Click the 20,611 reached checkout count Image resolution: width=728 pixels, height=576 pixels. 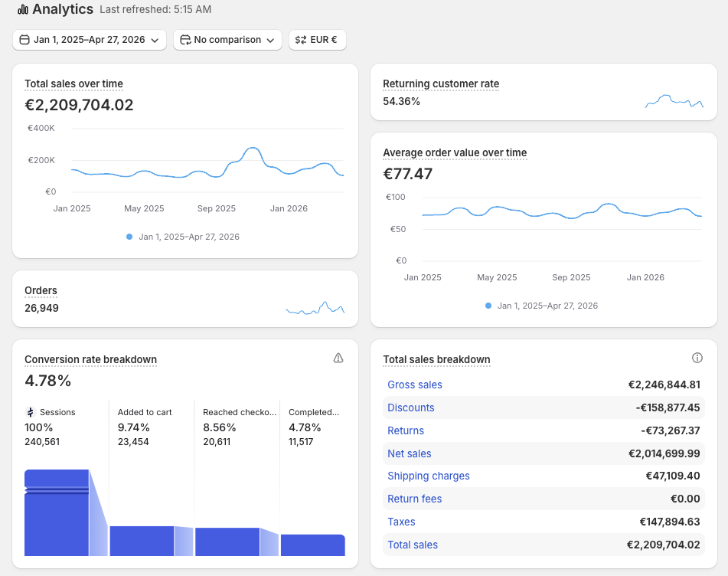[x=217, y=442]
